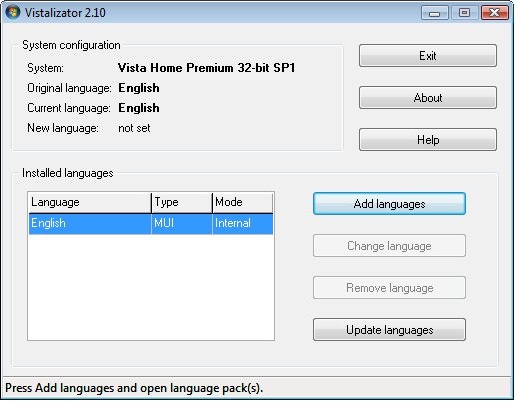517x402 pixels.
Task: Click the Exit button
Action: pos(428,56)
